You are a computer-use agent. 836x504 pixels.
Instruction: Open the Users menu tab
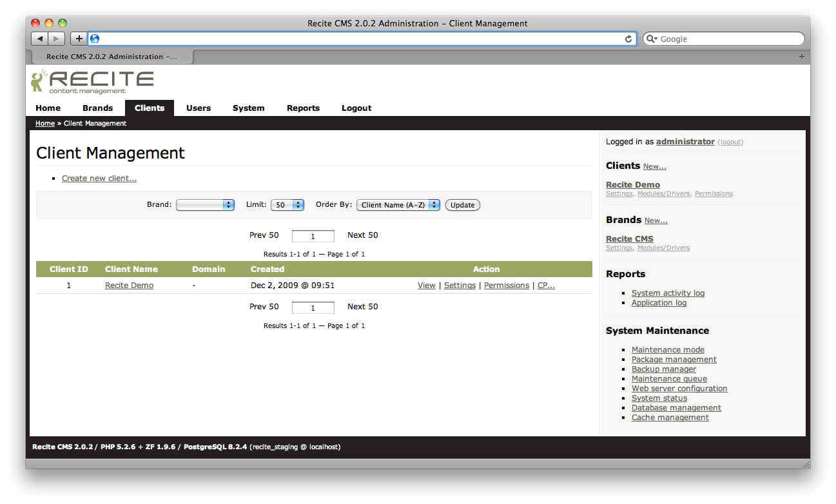[x=199, y=108]
